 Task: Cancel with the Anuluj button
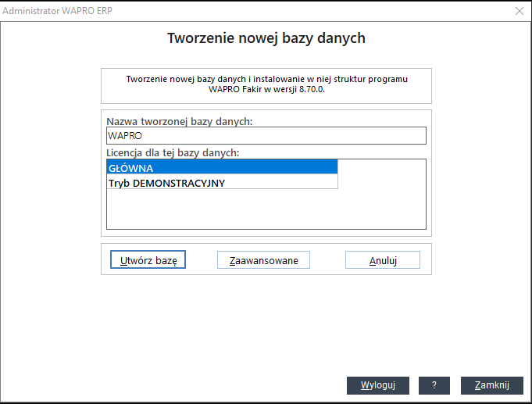click(x=383, y=260)
